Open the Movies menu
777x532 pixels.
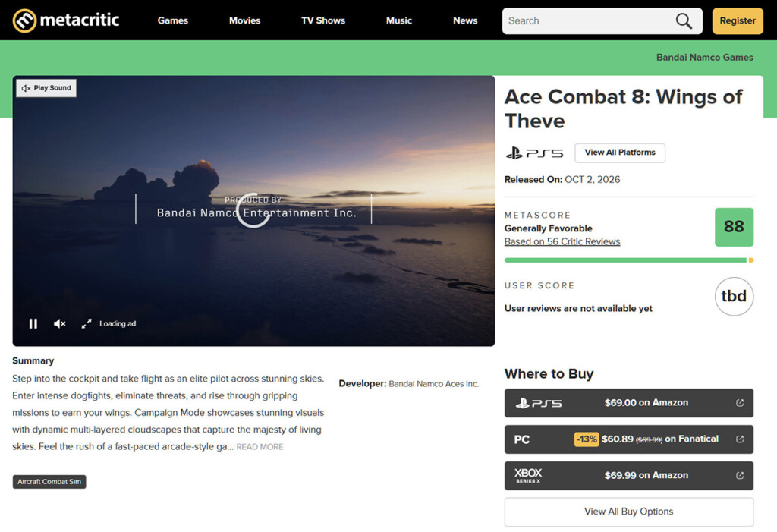(x=245, y=20)
